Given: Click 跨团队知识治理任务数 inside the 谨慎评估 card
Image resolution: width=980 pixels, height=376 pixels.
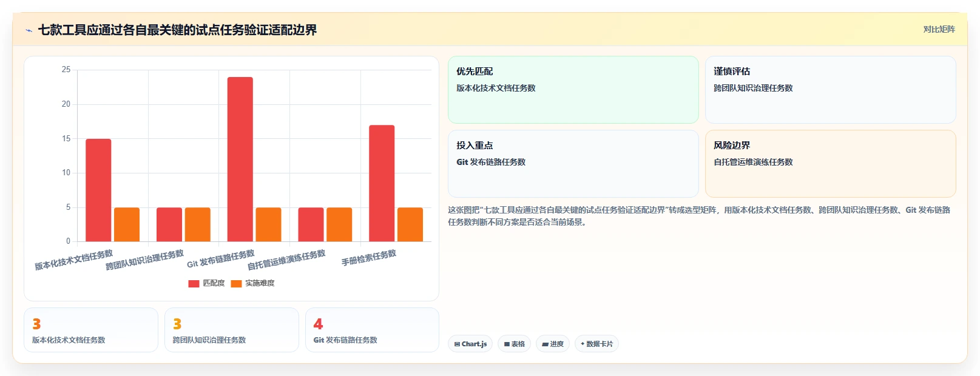Looking at the screenshot, I should tap(753, 88).
